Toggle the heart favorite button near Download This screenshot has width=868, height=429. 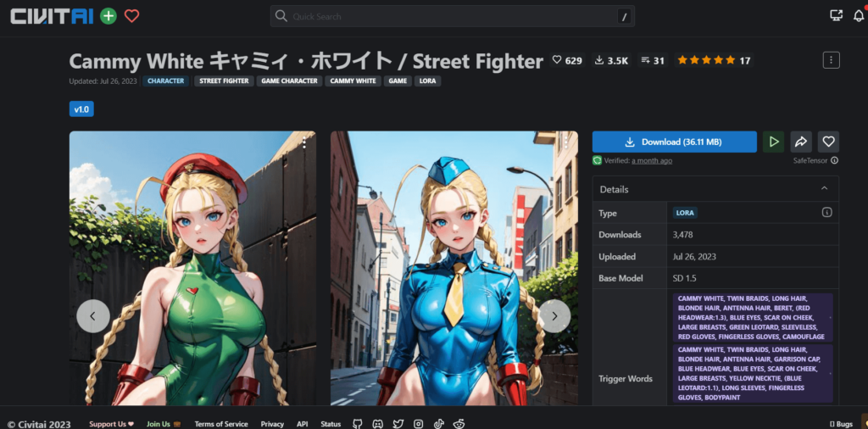[829, 142]
